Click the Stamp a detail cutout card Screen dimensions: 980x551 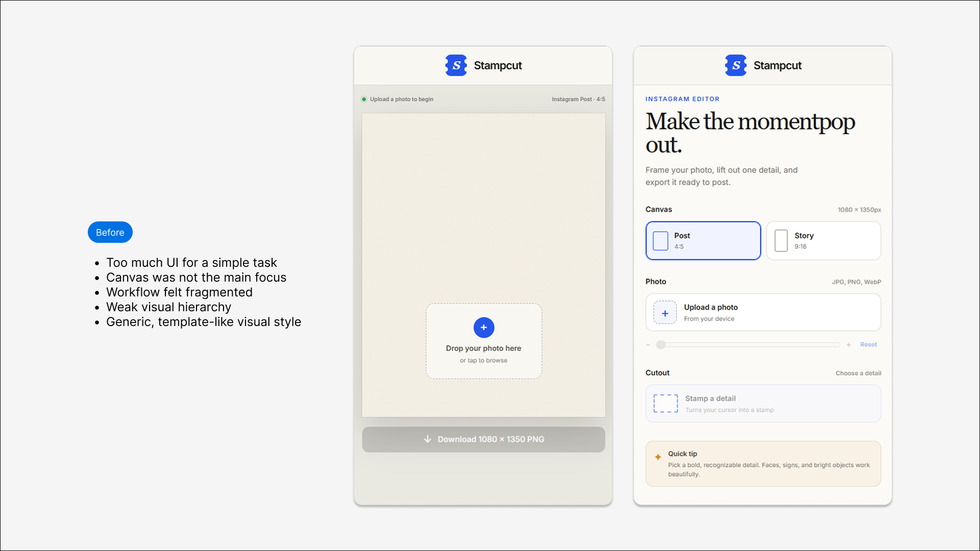(763, 404)
